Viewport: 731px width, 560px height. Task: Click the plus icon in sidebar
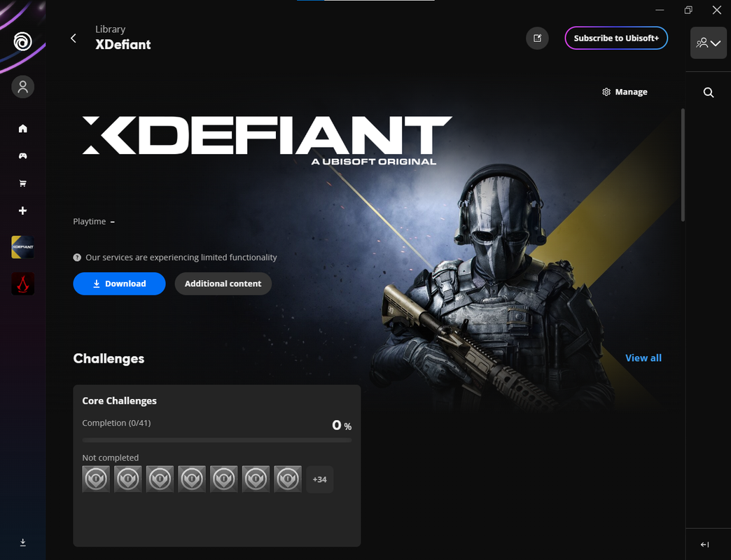point(22,211)
